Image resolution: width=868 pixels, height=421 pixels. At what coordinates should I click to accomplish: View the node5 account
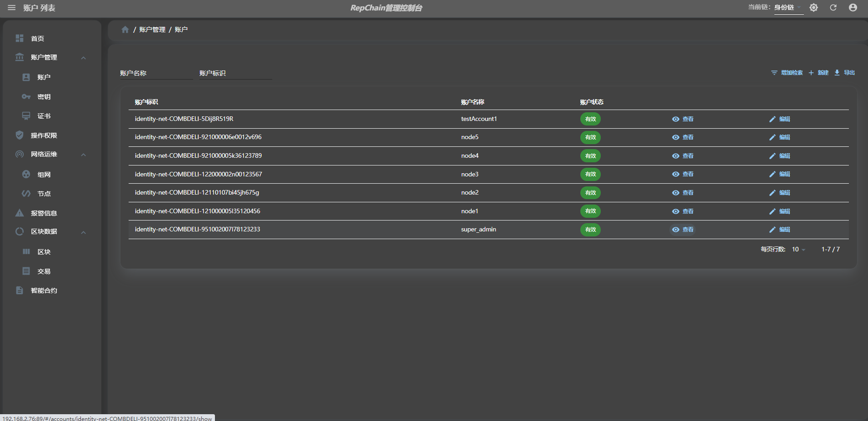[x=683, y=137]
